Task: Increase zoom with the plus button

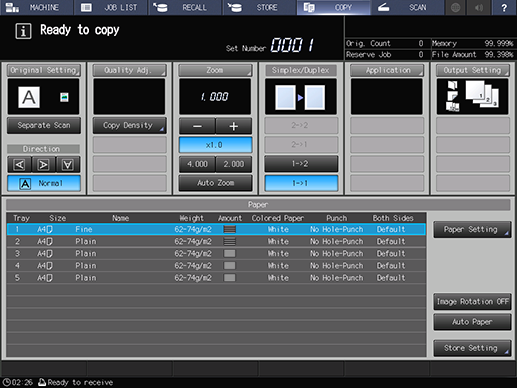Action: [234, 126]
